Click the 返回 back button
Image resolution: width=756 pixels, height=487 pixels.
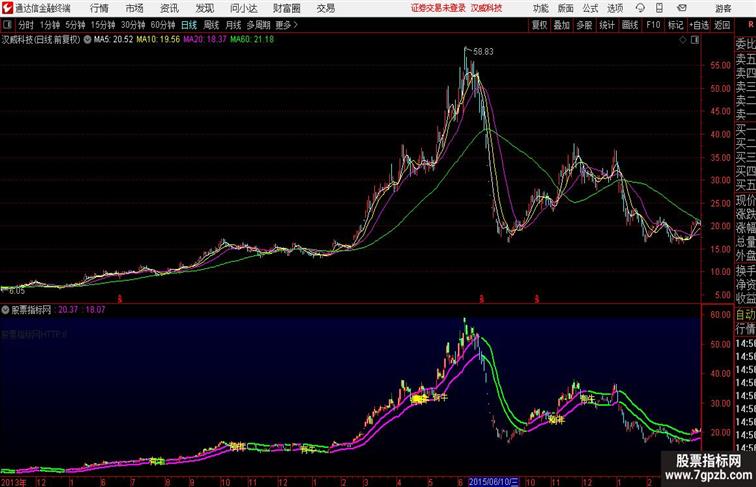722,25
